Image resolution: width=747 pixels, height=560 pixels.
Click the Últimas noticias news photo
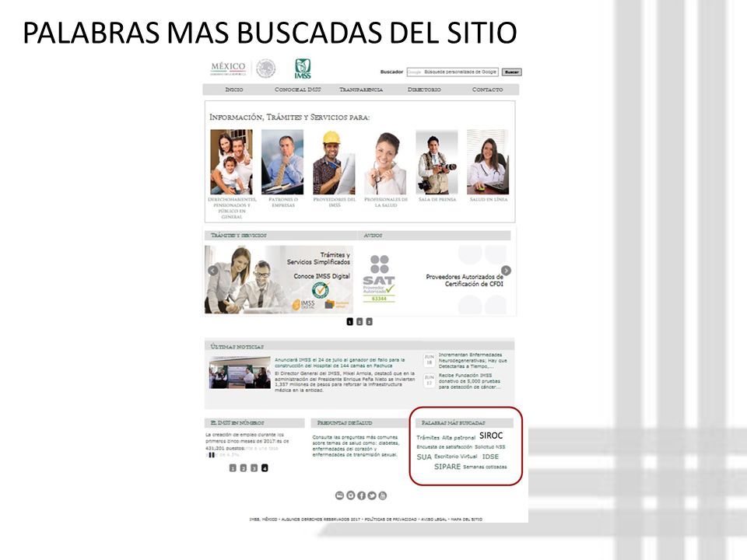click(x=240, y=373)
